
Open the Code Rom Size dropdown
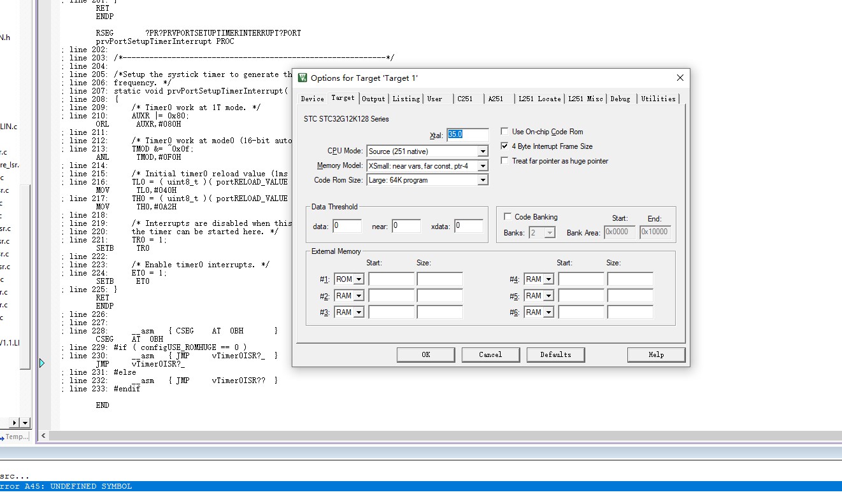(x=483, y=180)
